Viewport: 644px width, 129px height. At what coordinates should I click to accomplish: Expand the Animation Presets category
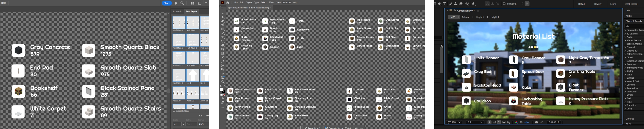[x=625, y=30]
